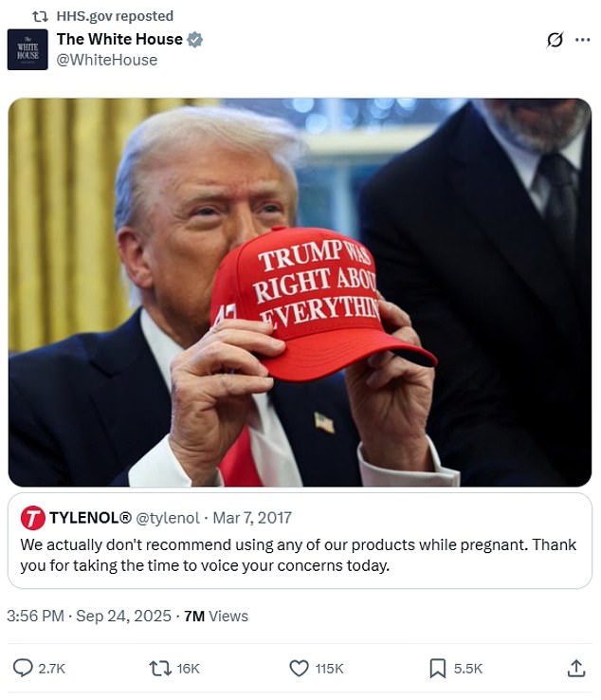The height and width of the screenshot is (700, 601).
Task: Like the post with the heart icon
Action: pos(299,669)
